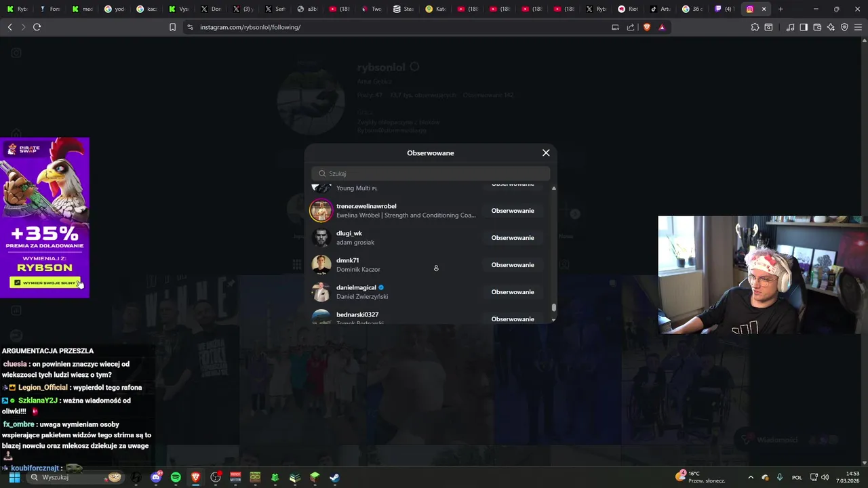Switch to the 36 Google tab
Viewport: 868px width, 488px height.
[x=692, y=9]
